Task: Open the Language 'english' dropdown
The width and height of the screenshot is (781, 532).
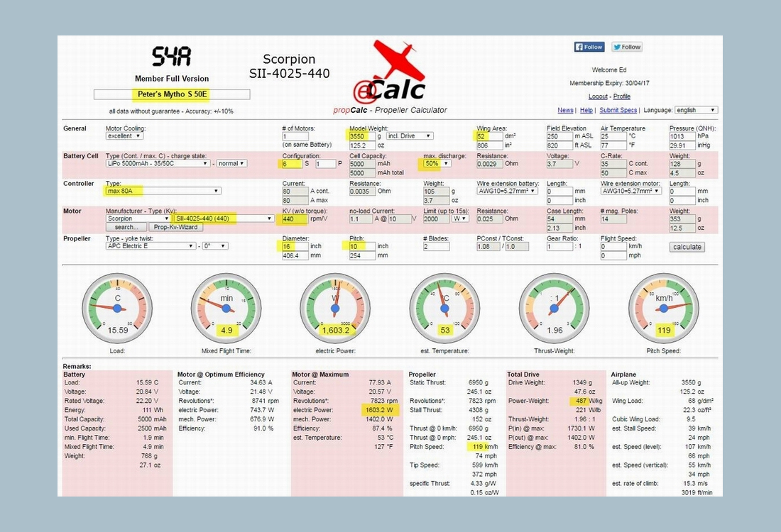Action: (696, 110)
